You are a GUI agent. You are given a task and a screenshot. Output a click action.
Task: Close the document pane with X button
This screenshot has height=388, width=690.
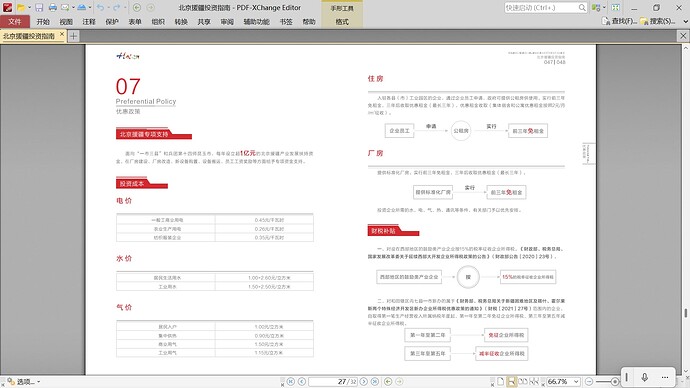tap(683, 36)
